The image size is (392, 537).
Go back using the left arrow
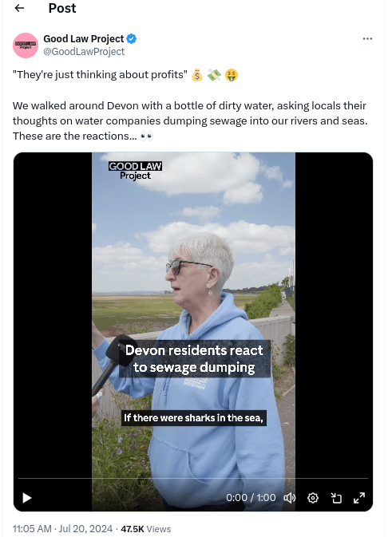[19, 8]
